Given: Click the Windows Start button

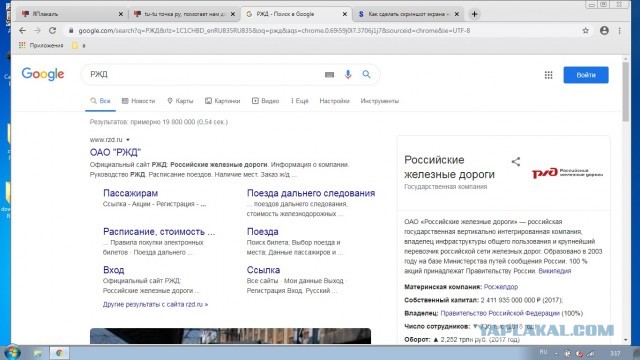Looking at the screenshot, I should [x=11, y=353].
